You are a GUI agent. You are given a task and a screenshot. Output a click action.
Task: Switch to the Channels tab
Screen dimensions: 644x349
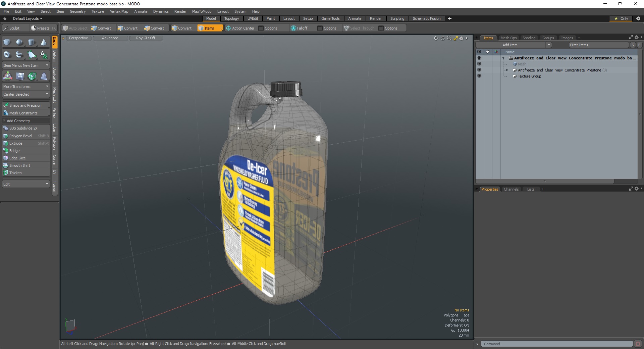(511, 189)
